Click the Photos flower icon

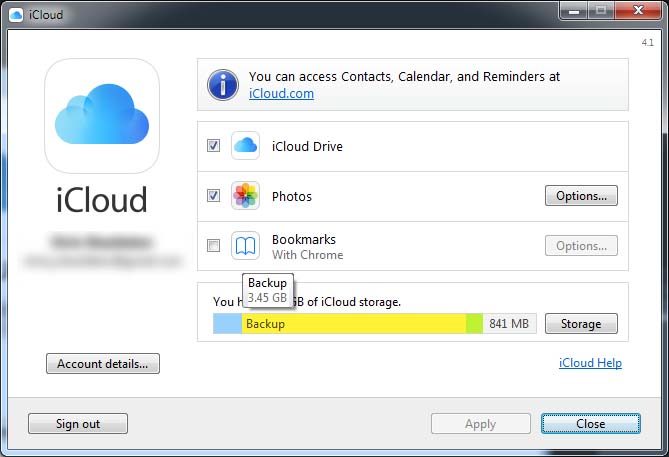[245, 195]
